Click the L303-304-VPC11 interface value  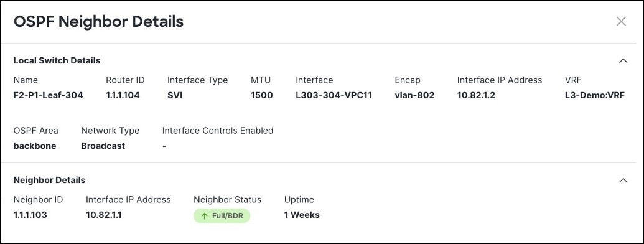[x=334, y=96]
